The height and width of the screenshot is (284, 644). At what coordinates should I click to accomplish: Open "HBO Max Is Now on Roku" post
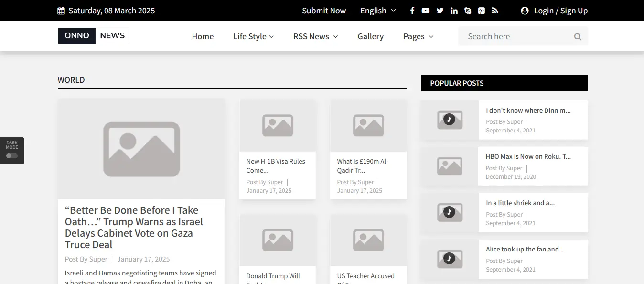pos(528,156)
